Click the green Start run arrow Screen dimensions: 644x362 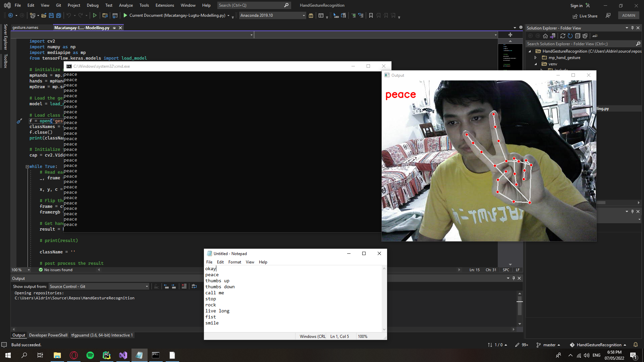tap(125, 15)
